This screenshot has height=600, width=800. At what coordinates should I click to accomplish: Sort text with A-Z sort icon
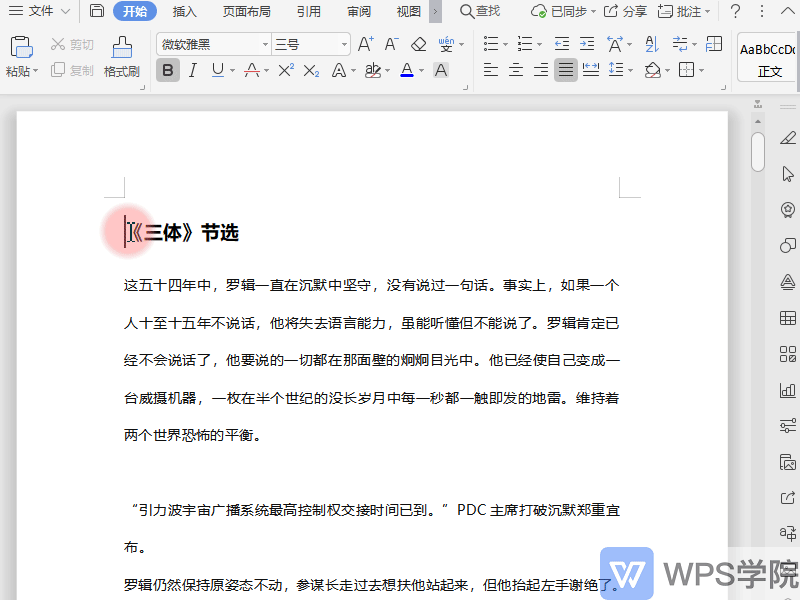(652, 44)
